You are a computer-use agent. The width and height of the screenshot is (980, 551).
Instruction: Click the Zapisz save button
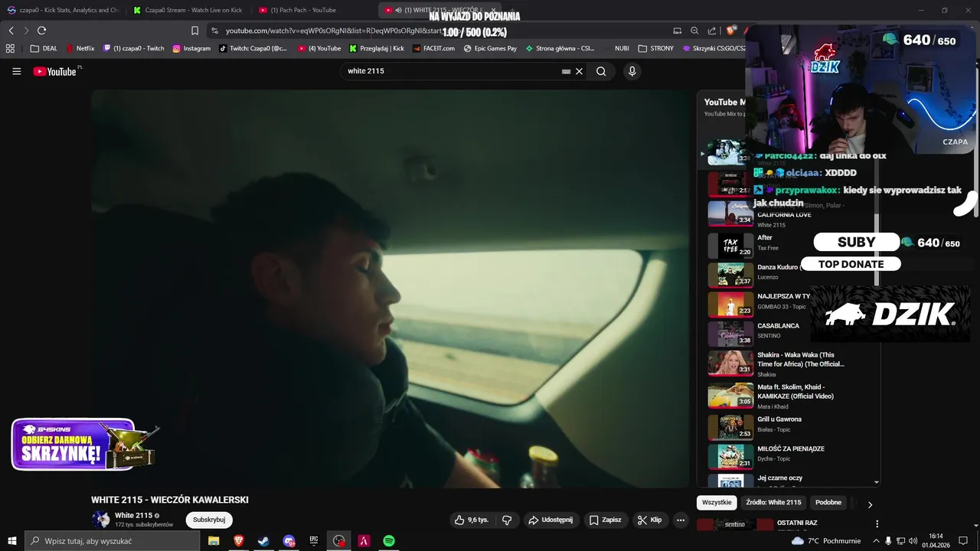605,520
